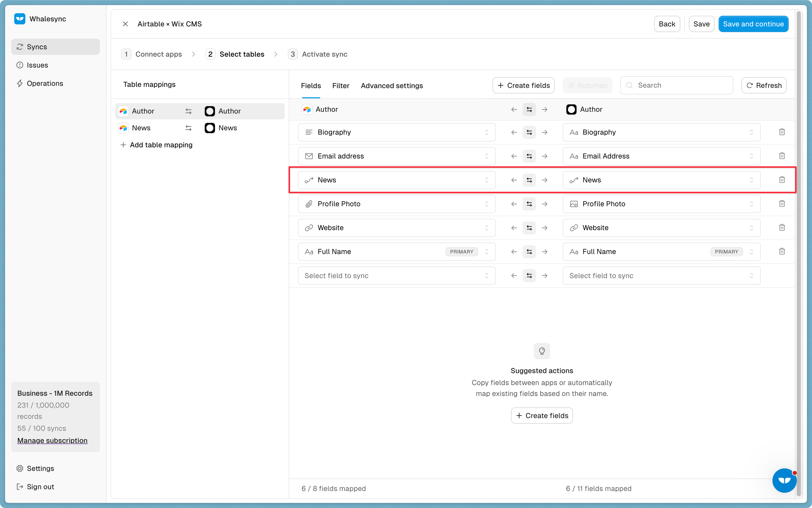Toggle two-way sync for Author table header
The height and width of the screenshot is (508, 812).
(529, 109)
